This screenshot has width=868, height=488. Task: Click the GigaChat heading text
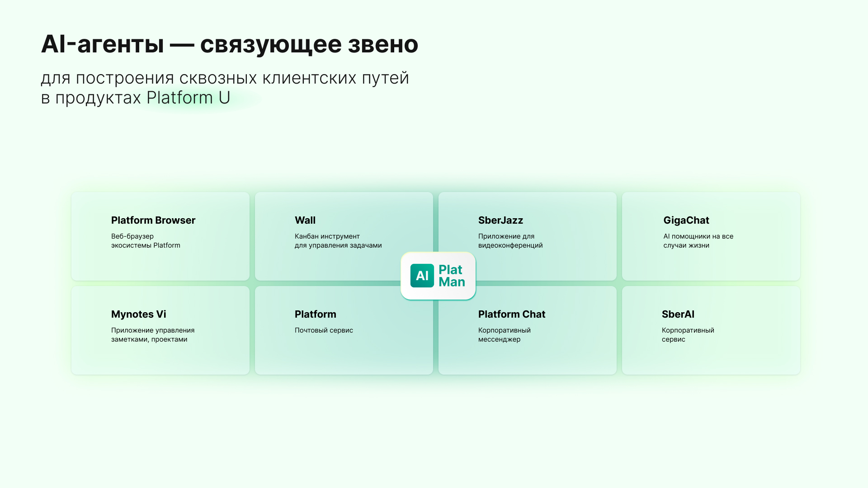[686, 221]
